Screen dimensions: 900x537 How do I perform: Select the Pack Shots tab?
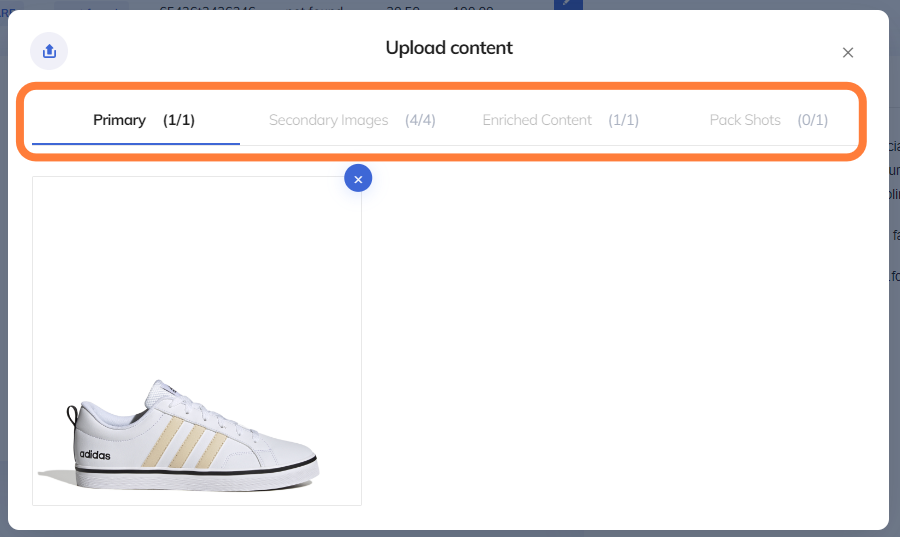pos(745,120)
